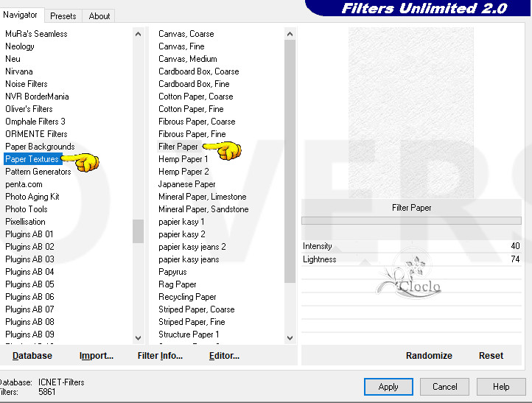This screenshot has height=403, width=532.
Task: Choose the Canvas, Fine filter
Action: (x=181, y=46)
